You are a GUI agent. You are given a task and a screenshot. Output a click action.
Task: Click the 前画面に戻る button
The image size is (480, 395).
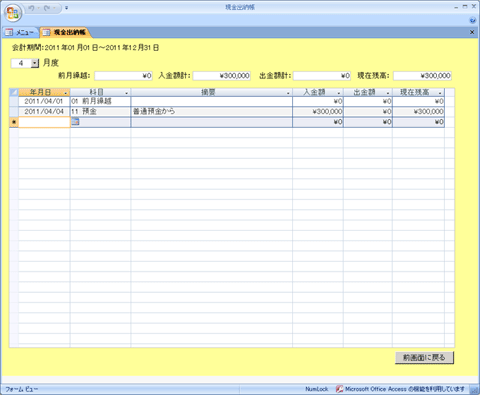(x=424, y=358)
